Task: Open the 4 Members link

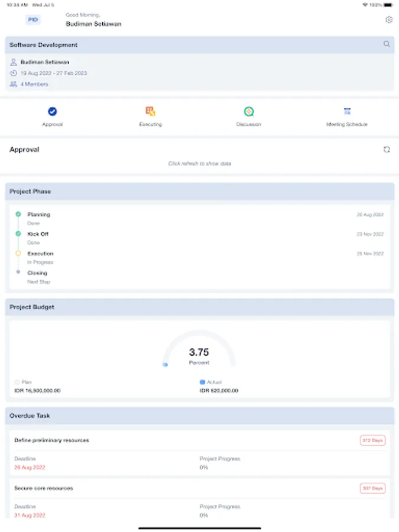Action: 34,85
